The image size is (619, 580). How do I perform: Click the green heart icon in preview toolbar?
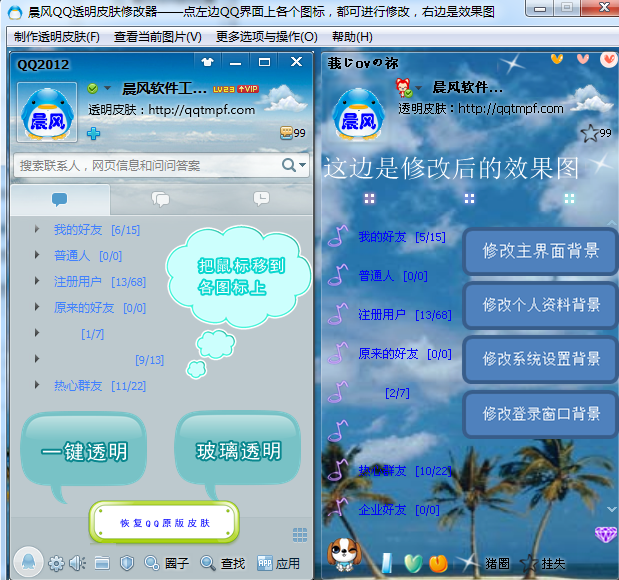pos(413,563)
